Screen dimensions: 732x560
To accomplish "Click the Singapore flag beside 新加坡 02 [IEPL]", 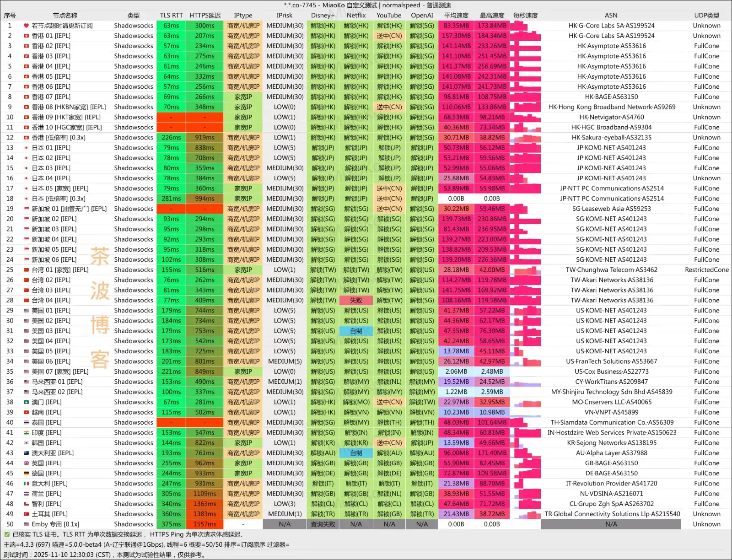I will [26, 219].
